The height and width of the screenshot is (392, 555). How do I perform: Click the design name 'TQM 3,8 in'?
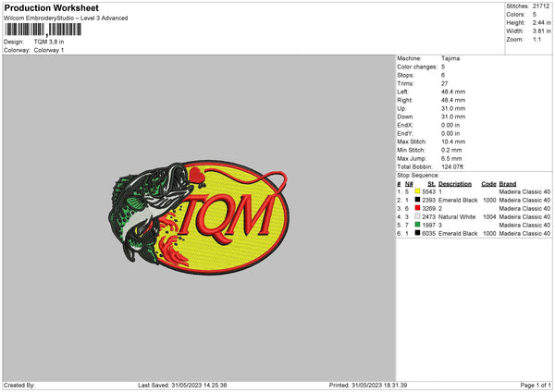(x=49, y=42)
